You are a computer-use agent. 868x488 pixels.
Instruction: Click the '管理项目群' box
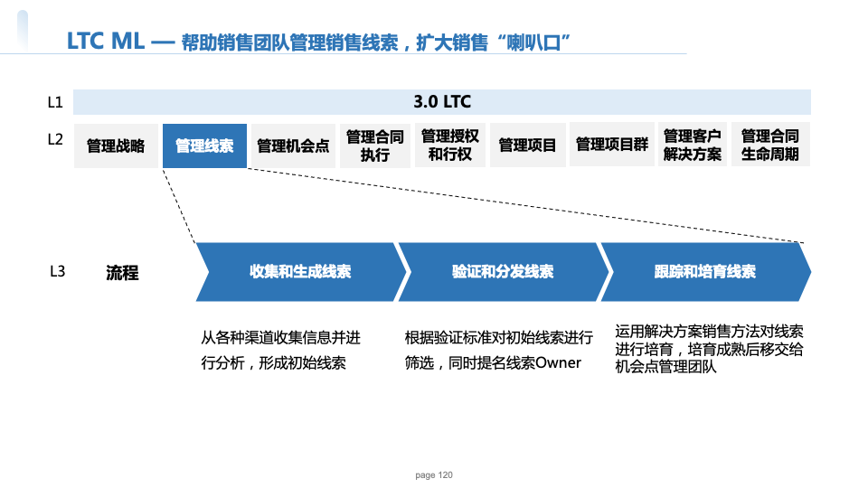[612, 145]
